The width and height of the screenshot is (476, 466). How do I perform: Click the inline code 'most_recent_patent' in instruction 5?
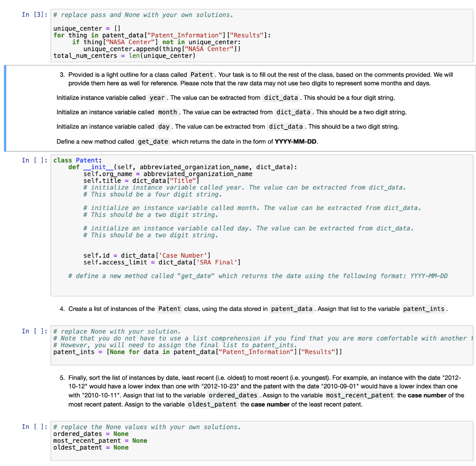360,395
